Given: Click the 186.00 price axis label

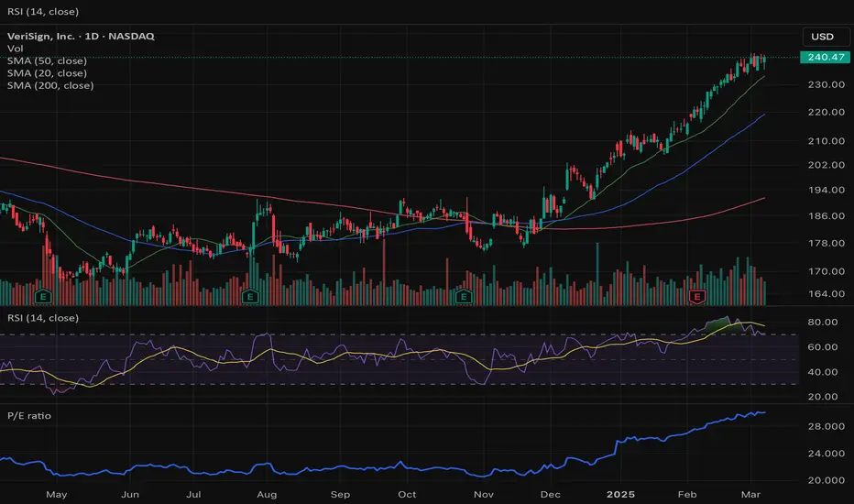Looking at the screenshot, I should 827,216.
